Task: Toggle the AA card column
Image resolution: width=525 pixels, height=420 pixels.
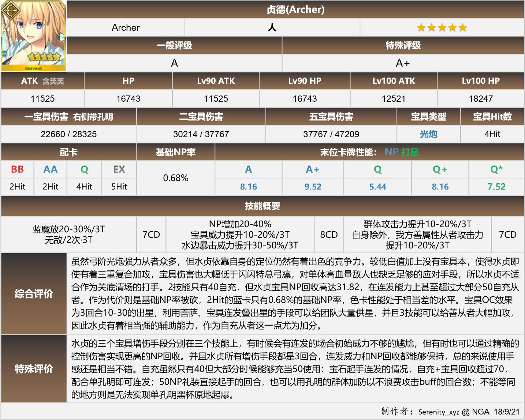Action: pyautogui.click(x=50, y=169)
